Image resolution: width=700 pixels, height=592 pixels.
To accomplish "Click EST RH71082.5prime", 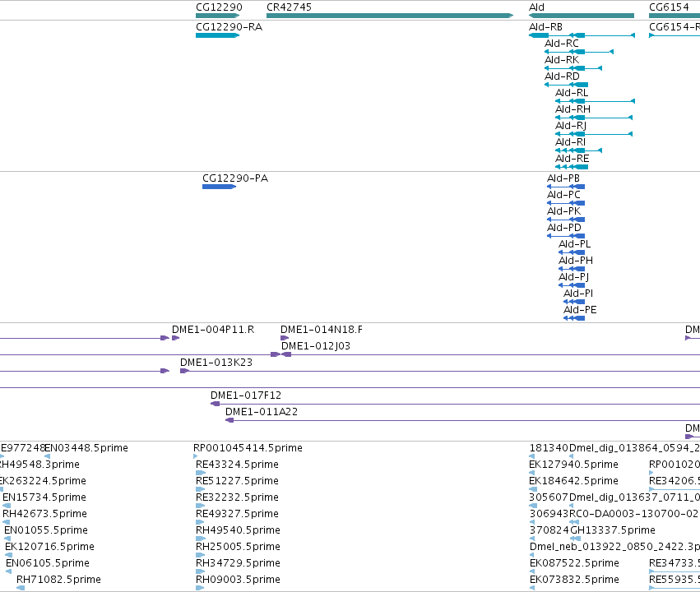I will pos(21,588).
